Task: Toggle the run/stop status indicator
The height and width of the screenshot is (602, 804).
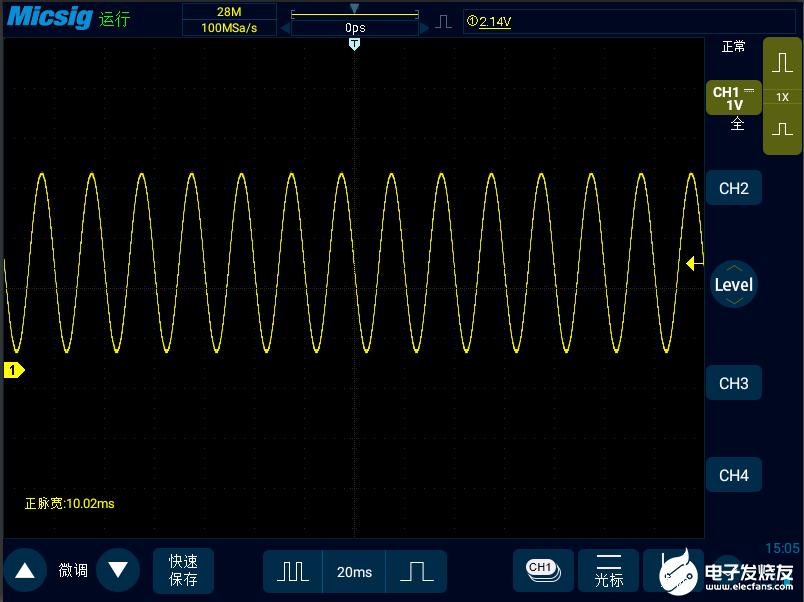Action: coord(114,19)
